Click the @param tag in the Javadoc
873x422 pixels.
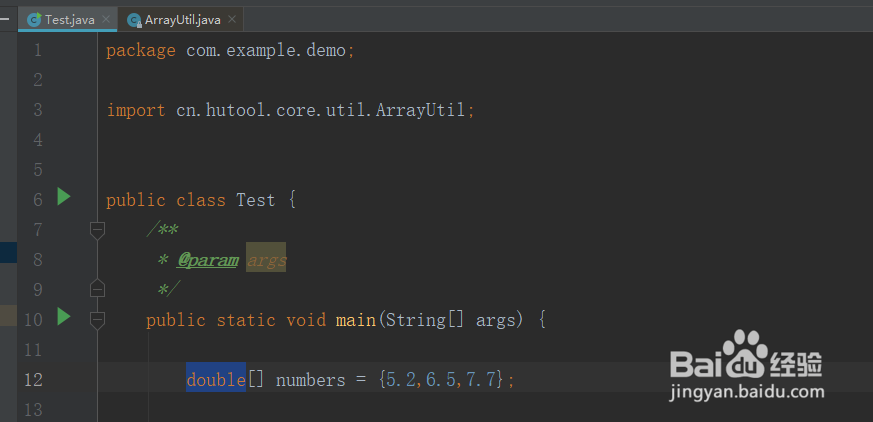point(208,260)
